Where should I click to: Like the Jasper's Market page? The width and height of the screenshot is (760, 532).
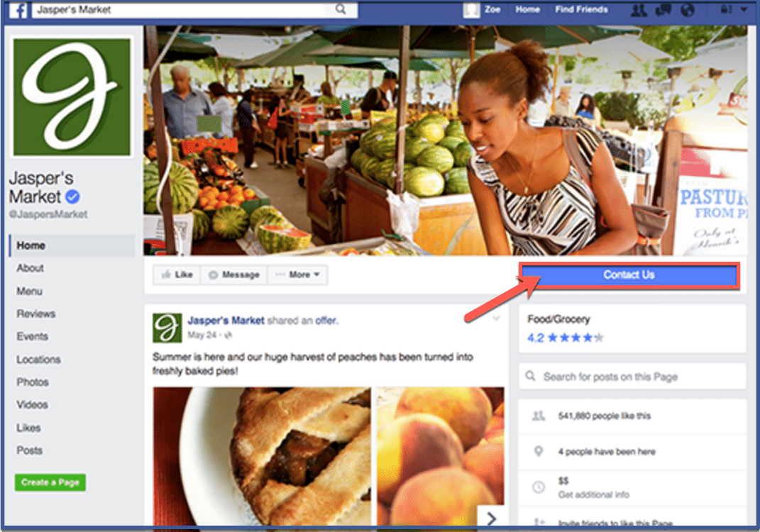177,275
